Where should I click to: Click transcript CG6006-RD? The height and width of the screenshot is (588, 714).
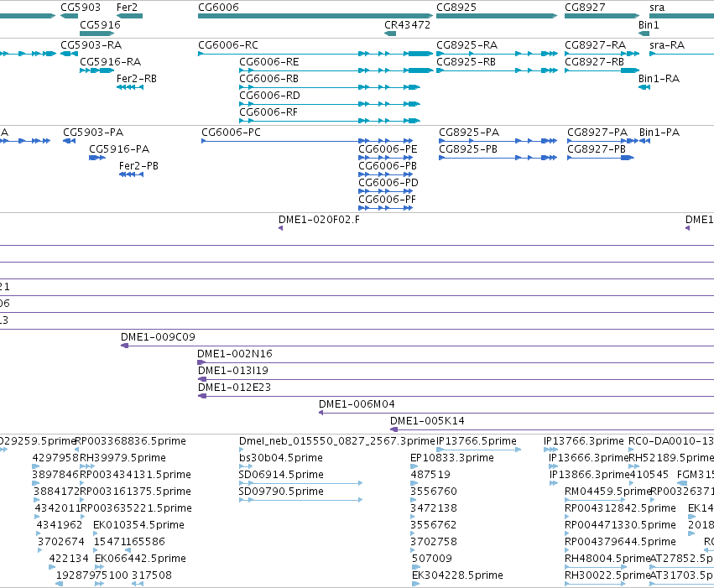click(330, 104)
